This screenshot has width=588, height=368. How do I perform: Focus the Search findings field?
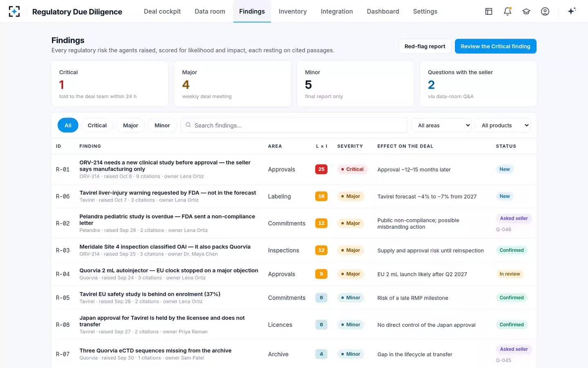tap(294, 126)
